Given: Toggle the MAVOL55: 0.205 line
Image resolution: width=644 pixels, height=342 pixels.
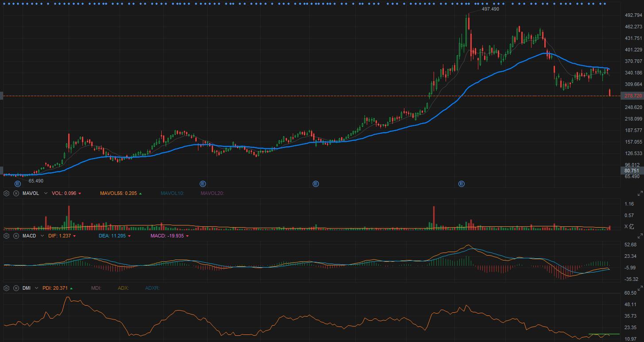Looking at the screenshot, I should tap(121, 194).
